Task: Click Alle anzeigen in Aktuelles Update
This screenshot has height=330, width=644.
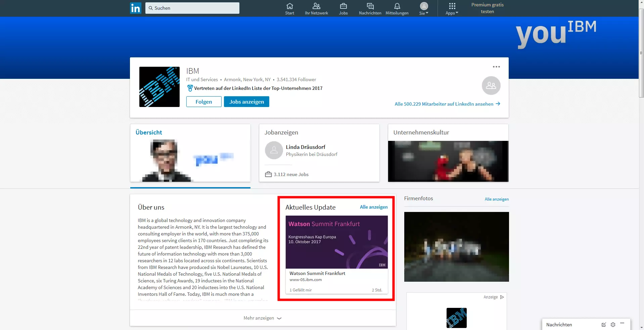Action: [374, 207]
